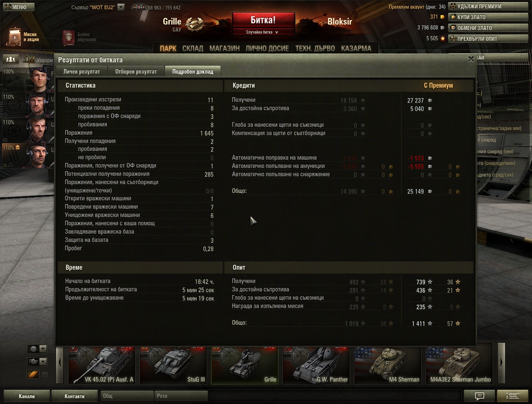
Task: Open the Случайна битка battle type selector
Action: [262, 32]
